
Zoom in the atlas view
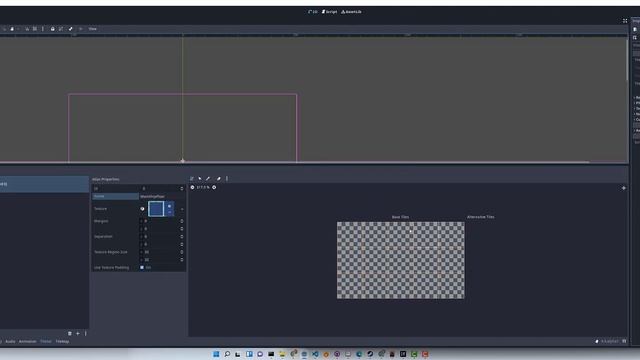coord(214,187)
